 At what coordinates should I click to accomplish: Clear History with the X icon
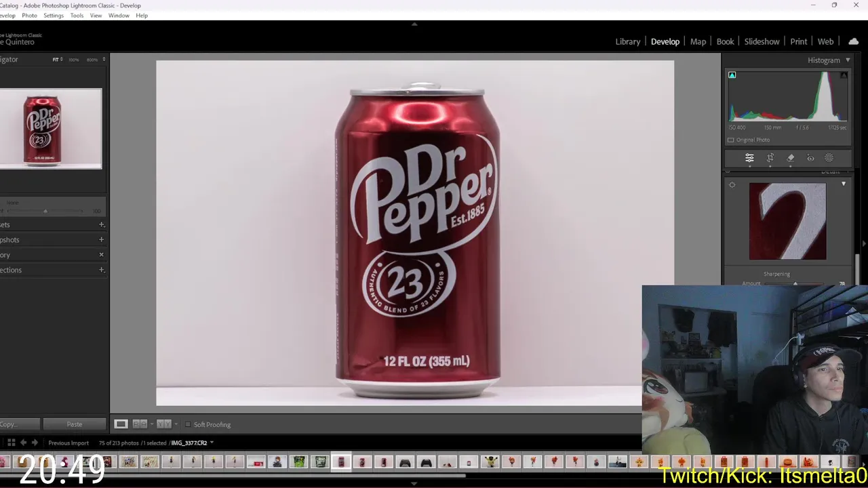tap(102, 255)
